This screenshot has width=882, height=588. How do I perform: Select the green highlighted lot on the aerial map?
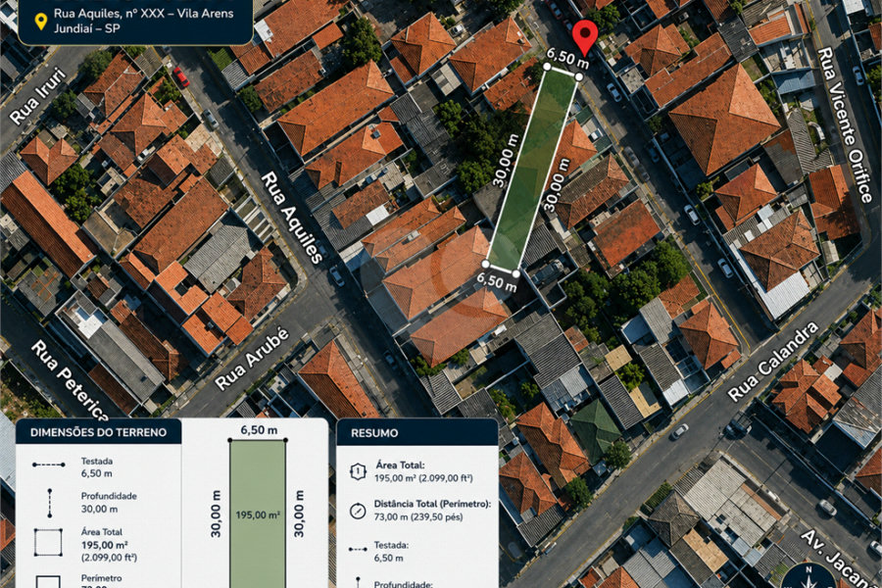[x=533, y=169]
